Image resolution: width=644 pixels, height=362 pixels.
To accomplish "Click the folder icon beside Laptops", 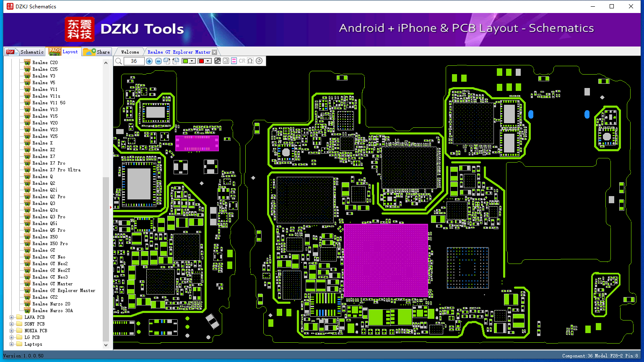I will pyautogui.click(x=19, y=344).
